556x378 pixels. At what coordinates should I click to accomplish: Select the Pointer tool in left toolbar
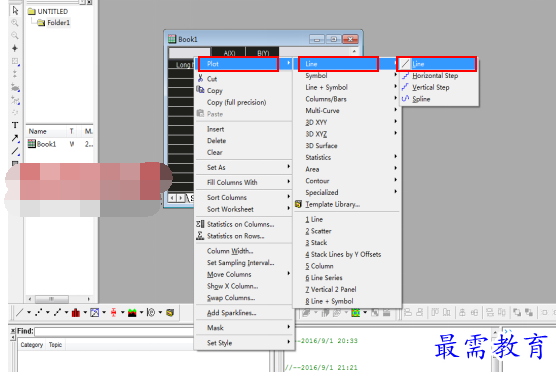pyautogui.click(x=15, y=10)
